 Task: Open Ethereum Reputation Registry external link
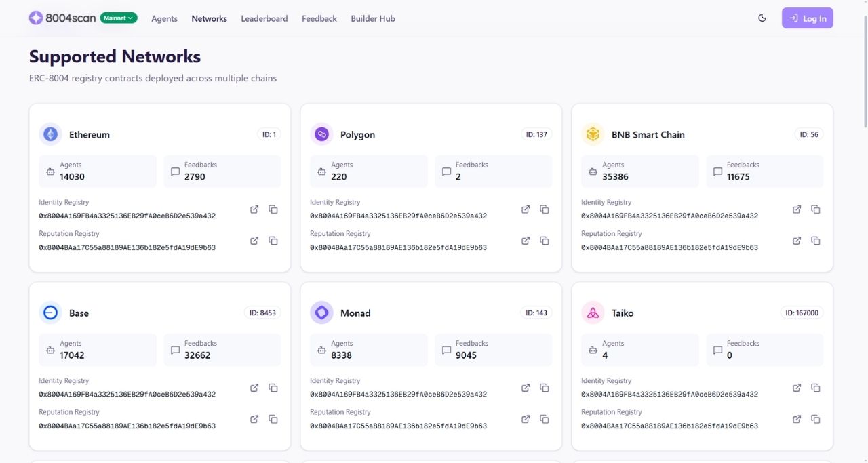[254, 241]
